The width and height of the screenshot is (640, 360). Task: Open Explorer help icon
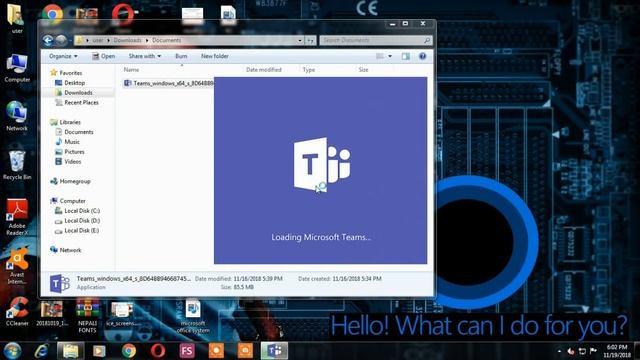pos(422,56)
